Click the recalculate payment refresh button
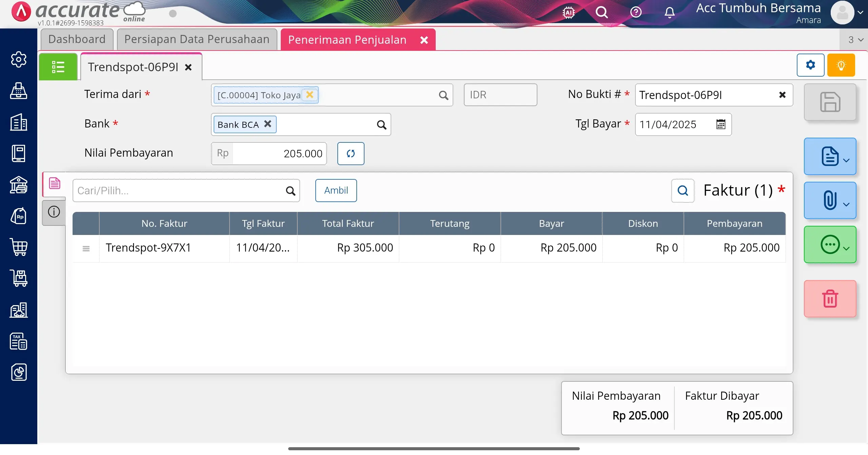 tap(351, 154)
